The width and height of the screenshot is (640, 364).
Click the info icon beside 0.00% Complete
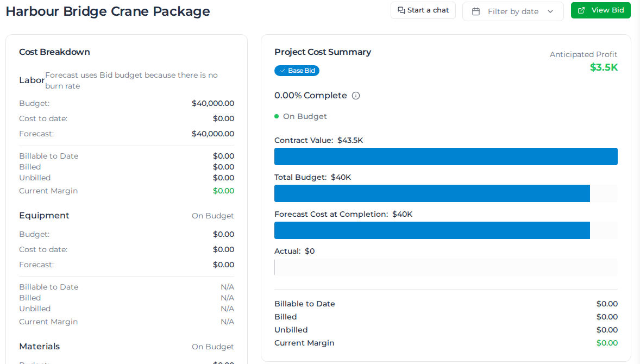point(356,96)
